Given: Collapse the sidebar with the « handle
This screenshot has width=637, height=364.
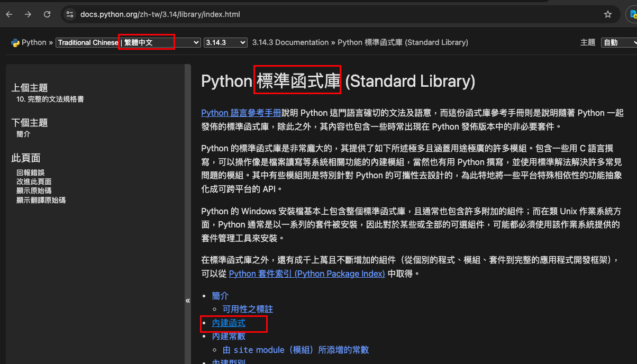Looking at the screenshot, I should 187,301.
